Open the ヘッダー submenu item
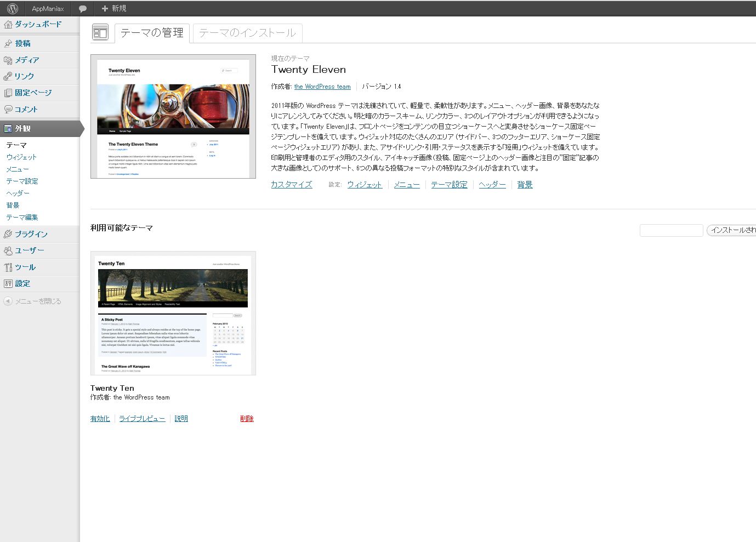 coord(18,193)
